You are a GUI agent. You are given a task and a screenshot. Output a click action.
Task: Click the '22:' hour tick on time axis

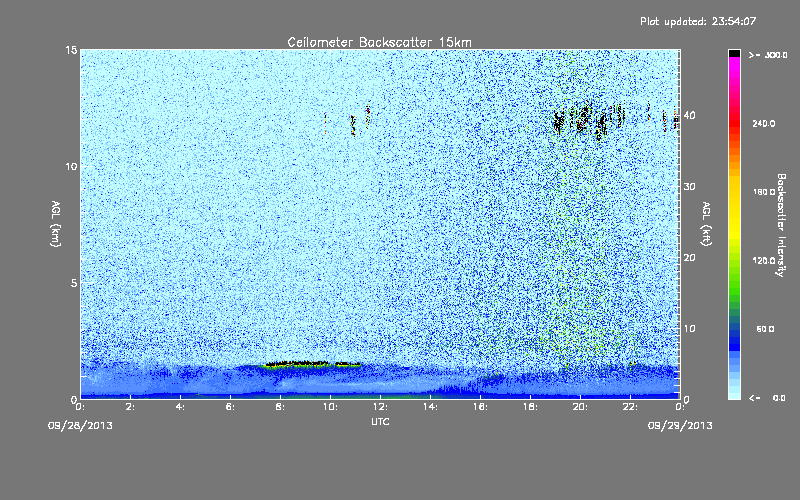[630, 407]
